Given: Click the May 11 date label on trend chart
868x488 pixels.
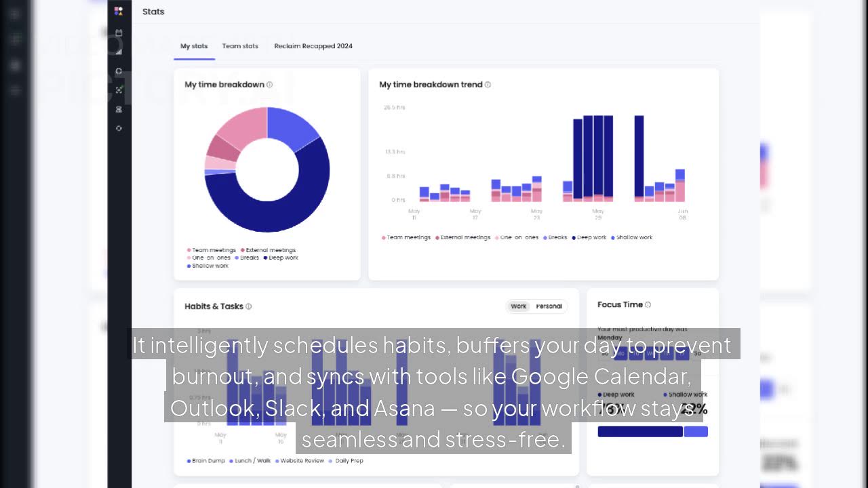Looking at the screenshot, I should pos(414,214).
